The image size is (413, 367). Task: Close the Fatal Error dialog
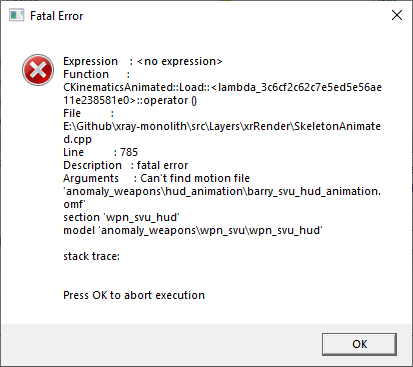(397, 15)
